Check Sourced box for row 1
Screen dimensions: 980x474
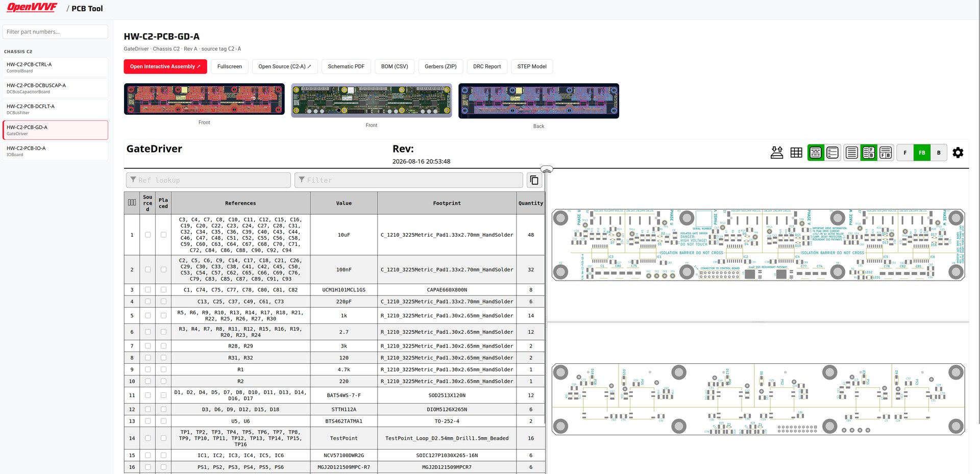pyautogui.click(x=148, y=235)
